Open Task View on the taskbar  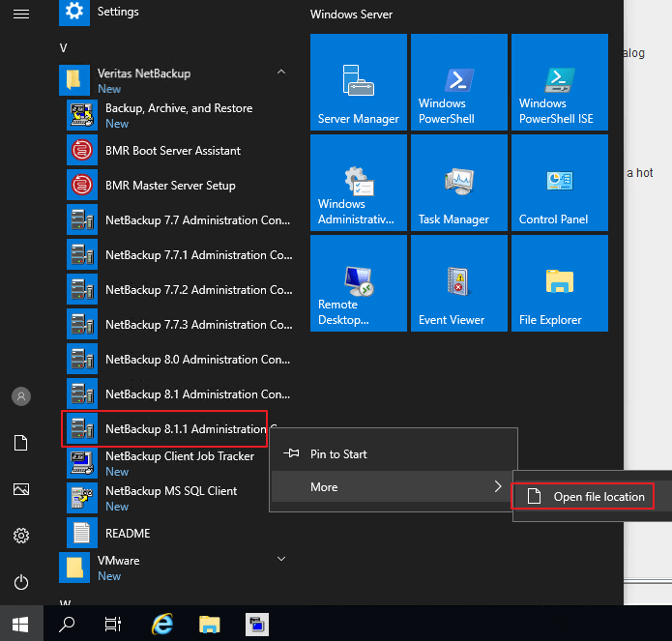click(113, 625)
